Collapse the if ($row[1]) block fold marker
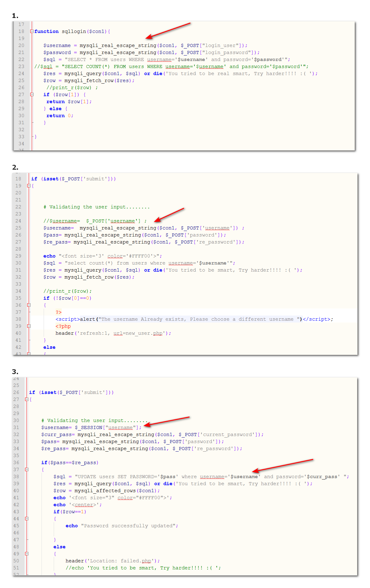 tap(32, 95)
